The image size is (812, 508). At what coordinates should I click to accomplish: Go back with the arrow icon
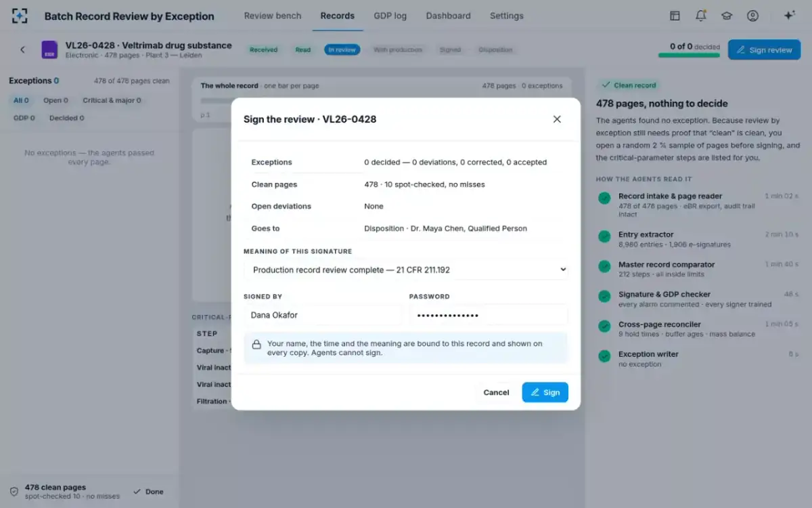[22, 49]
